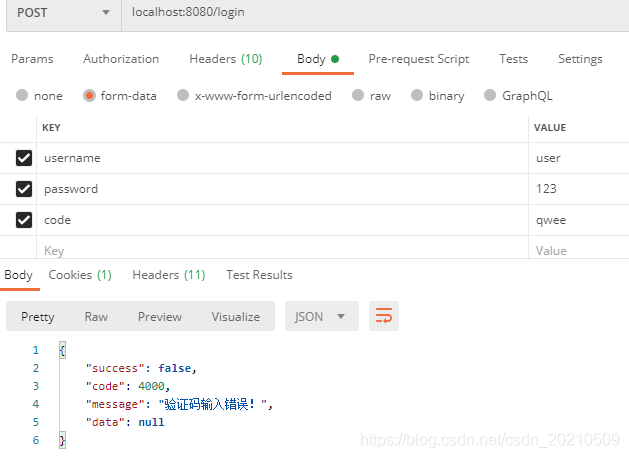Select the response Body tab
The height and width of the screenshot is (458, 629).
[18, 275]
